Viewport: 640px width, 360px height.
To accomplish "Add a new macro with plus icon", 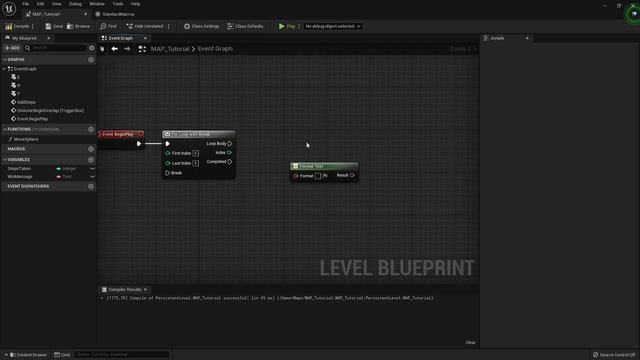I will [x=91, y=149].
